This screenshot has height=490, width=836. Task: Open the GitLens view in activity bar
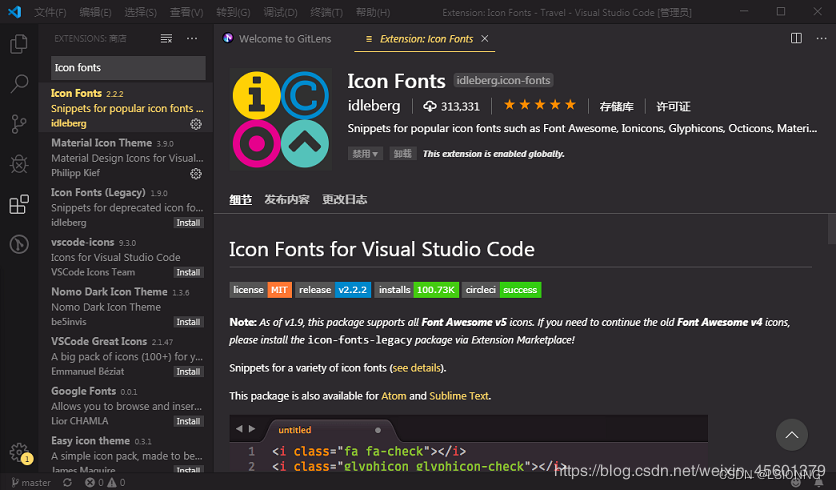[19, 244]
